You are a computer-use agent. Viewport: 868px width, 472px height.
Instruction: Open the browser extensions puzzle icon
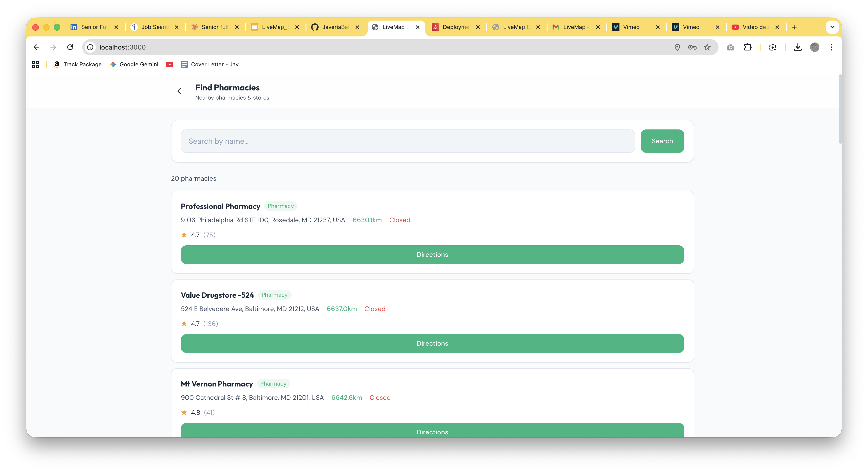point(747,47)
